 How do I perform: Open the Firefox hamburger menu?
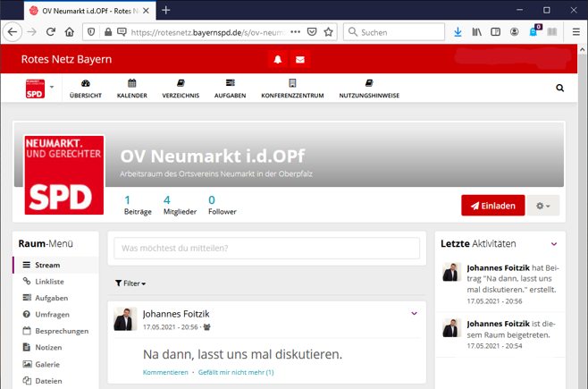[576, 32]
